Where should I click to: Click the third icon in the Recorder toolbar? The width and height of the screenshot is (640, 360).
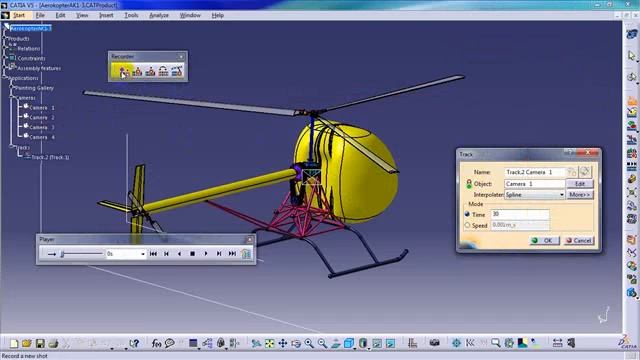[x=150, y=71]
